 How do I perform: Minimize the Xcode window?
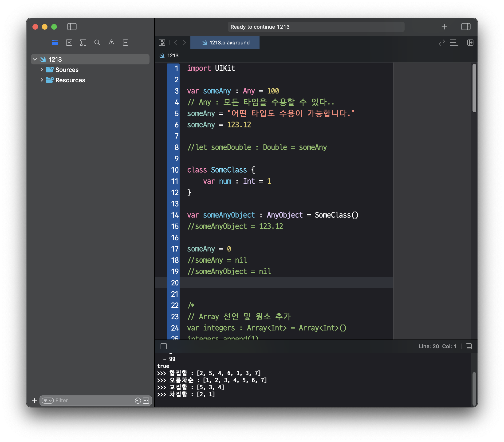45,27
